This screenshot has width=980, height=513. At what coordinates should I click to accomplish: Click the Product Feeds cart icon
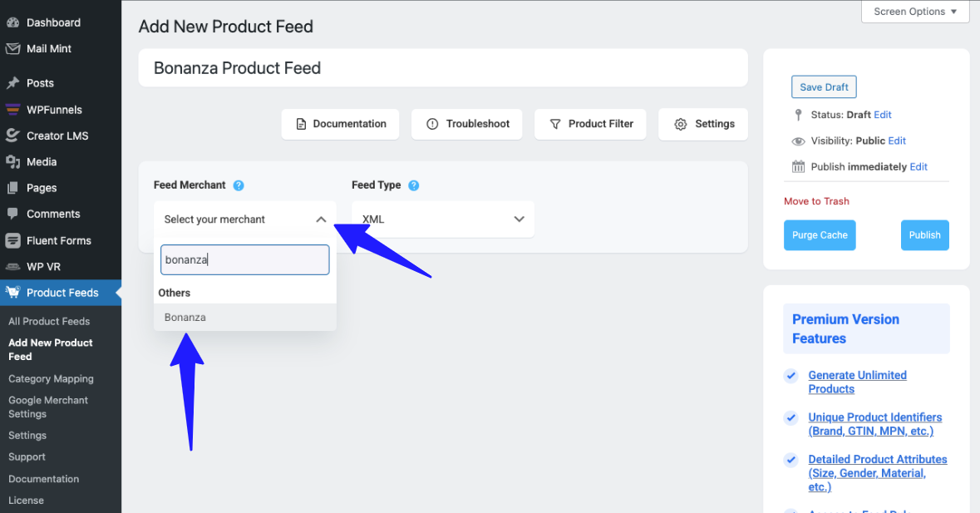12,293
